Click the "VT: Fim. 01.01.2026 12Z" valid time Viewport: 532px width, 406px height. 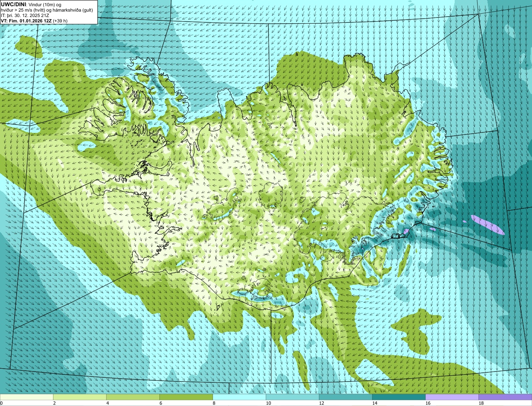tap(26, 20)
